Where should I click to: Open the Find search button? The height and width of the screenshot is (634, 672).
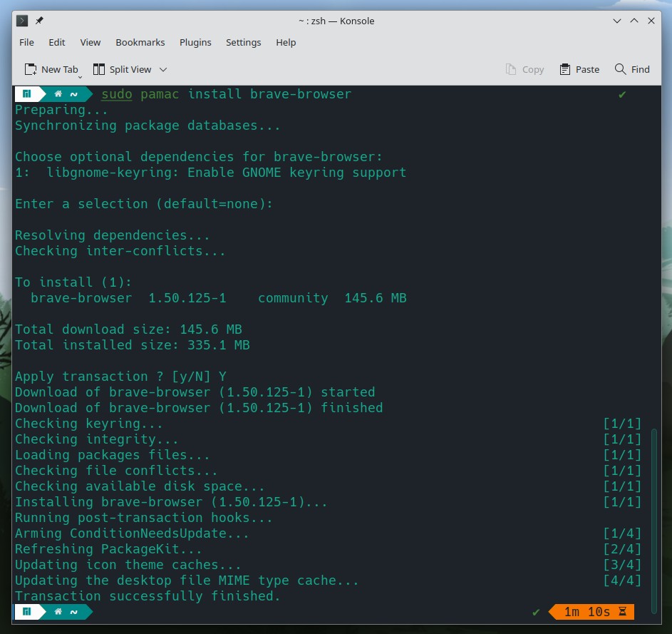click(x=632, y=69)
